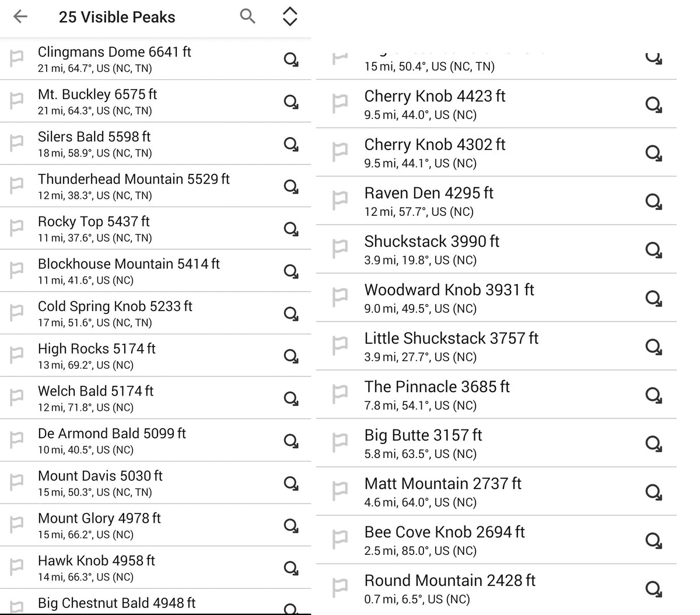Locate Raven Den with its lookup icon

point(653,201)
